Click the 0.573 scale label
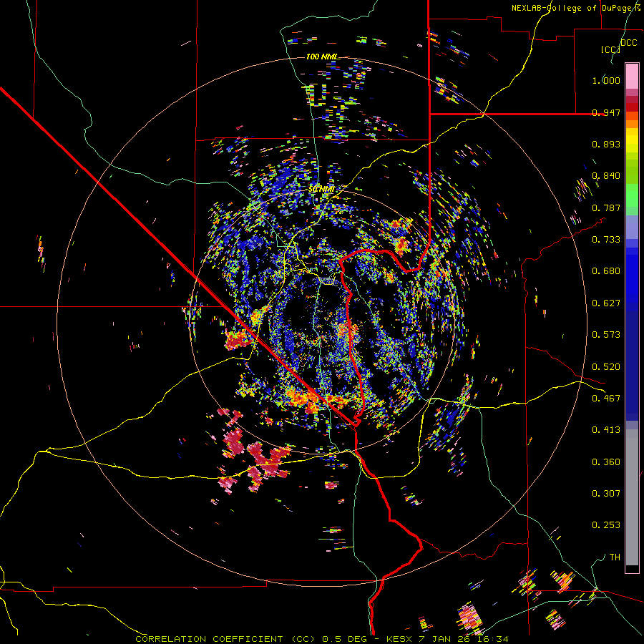Image resolution: width=644 pixels, height=644 pixels. pyautogui.click(x=606, y=335)
